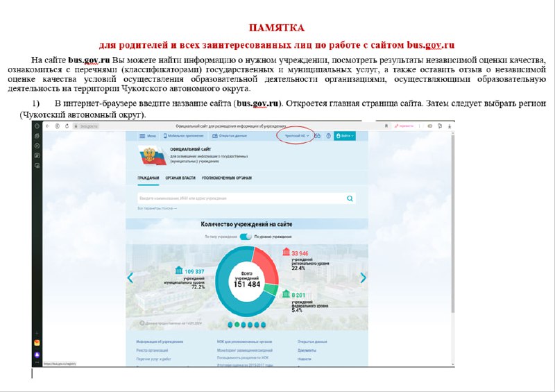555x392 pixels.
Task: Open the Все параметры поиска link
Action: point(157,209)
